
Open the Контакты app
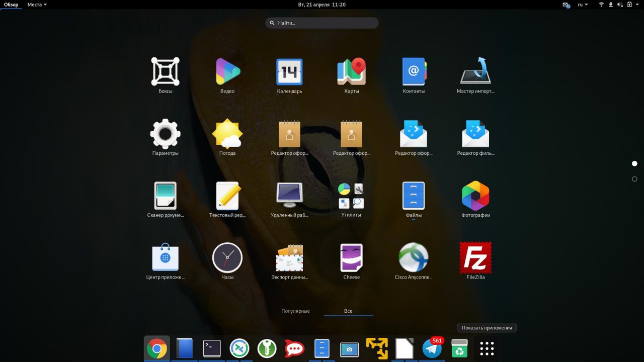pyautogui.click(x=414, y=75)
